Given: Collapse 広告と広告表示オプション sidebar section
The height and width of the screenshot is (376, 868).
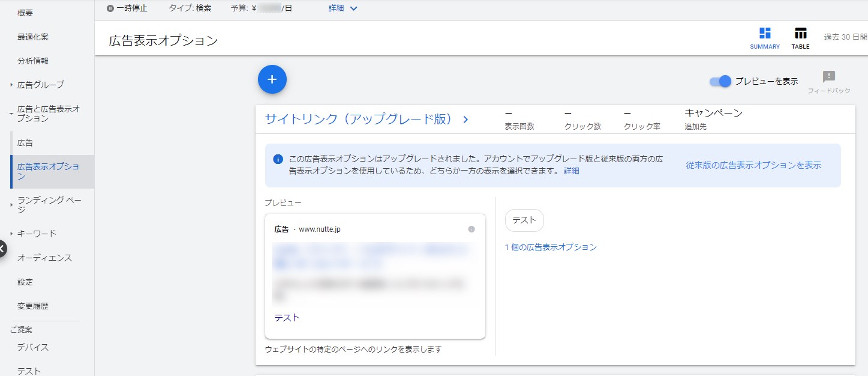Looking at the screenshot, I should click(11, 114).
